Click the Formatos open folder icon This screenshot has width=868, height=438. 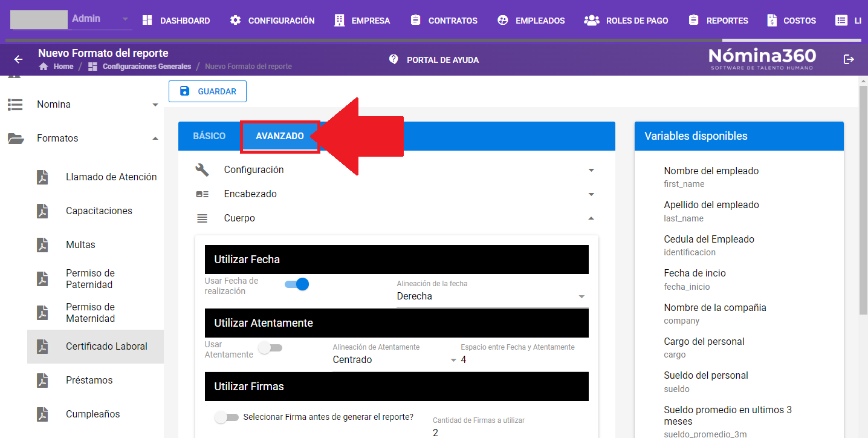pos(16,139)
